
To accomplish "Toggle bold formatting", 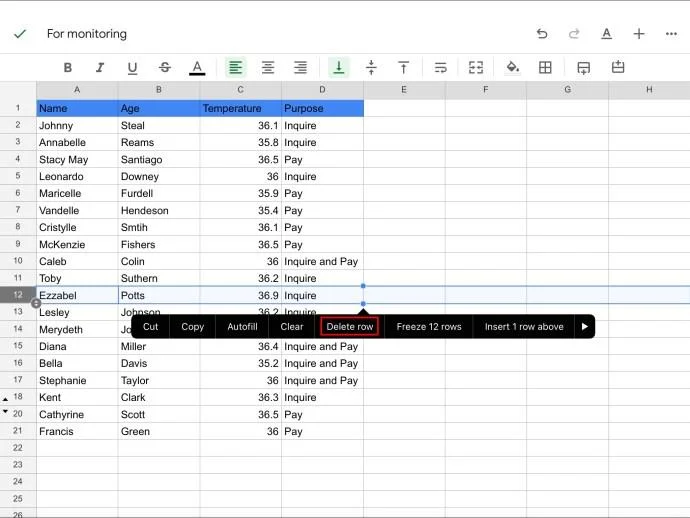I will point(67,67).
